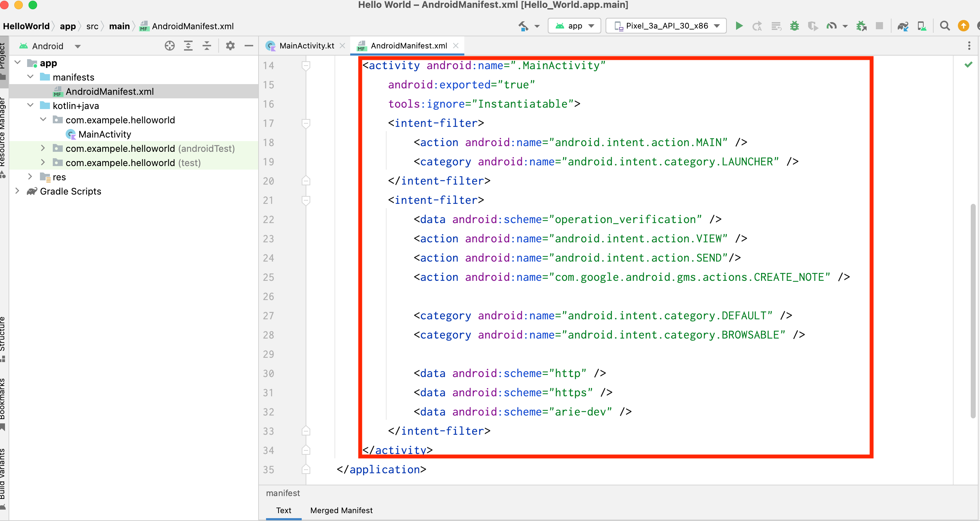
Task: Click the Search Everywhere magnifier icon
Action: click(x=945, y=26)
